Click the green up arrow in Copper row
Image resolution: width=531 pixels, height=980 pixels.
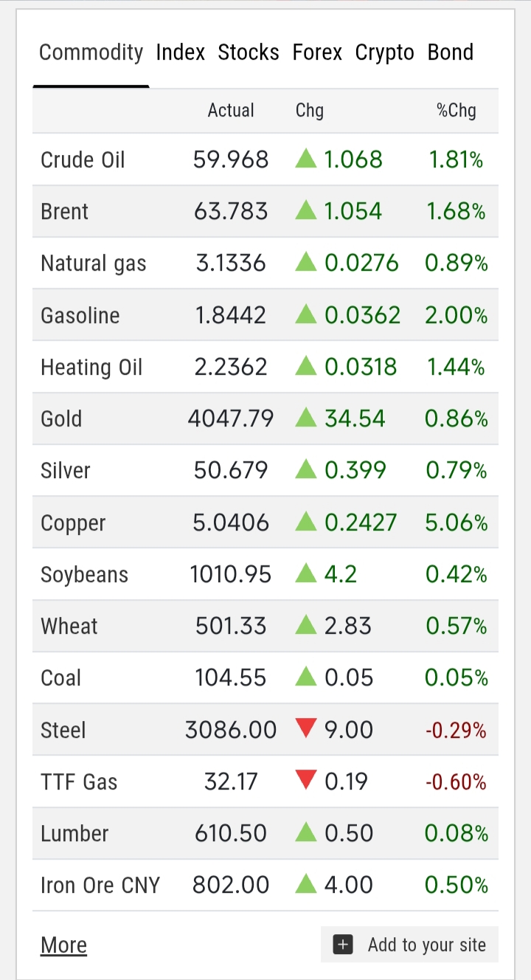click(x=306, y=522)
